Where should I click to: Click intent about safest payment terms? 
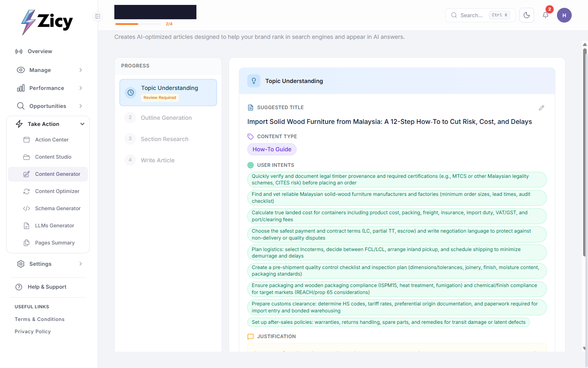[397, 234]
